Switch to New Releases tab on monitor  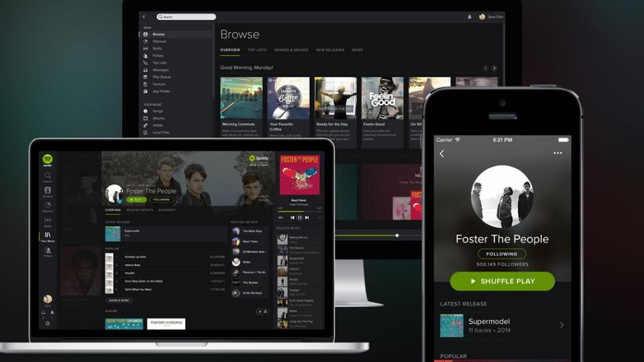click(330, 50)
